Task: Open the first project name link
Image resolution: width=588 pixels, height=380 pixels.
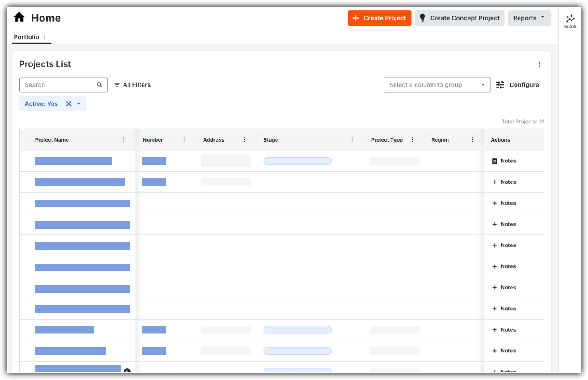Action: pos(73,161)
